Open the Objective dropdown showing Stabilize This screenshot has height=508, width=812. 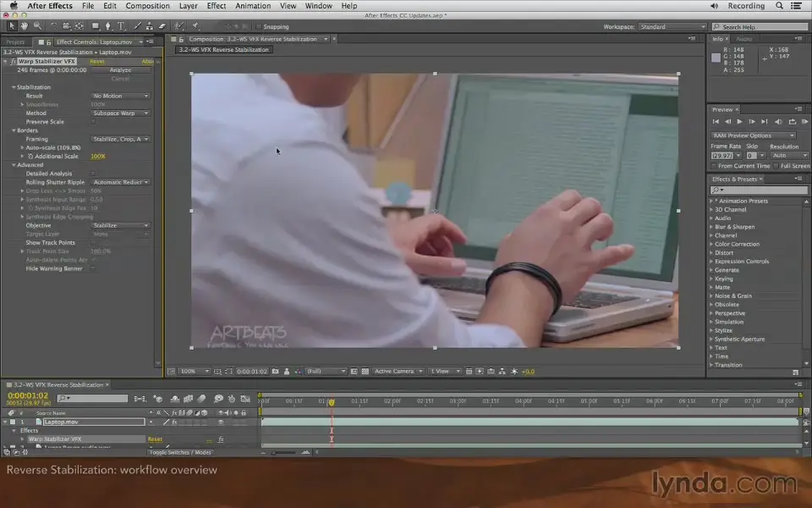(120, 225)
